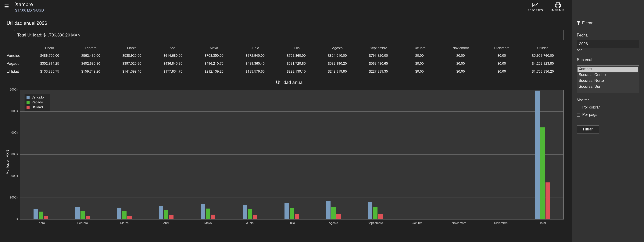Screen dimensions: 644x242
Task: Open the Reportes chart icon
Action: tap(535, 5)
